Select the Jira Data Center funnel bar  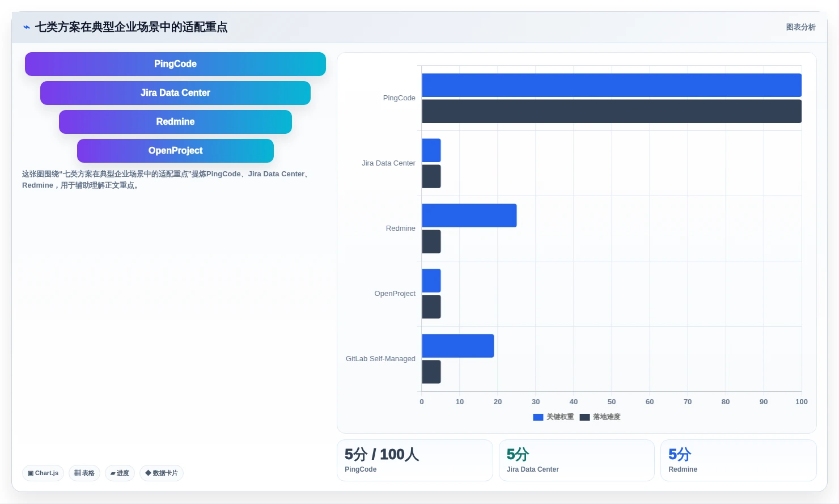175,93
